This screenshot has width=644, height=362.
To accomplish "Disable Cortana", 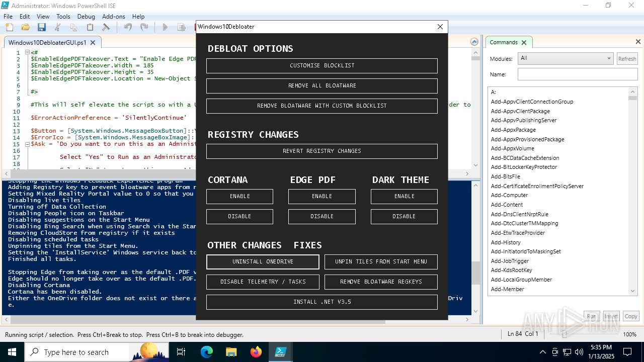I will coord(239,217).
